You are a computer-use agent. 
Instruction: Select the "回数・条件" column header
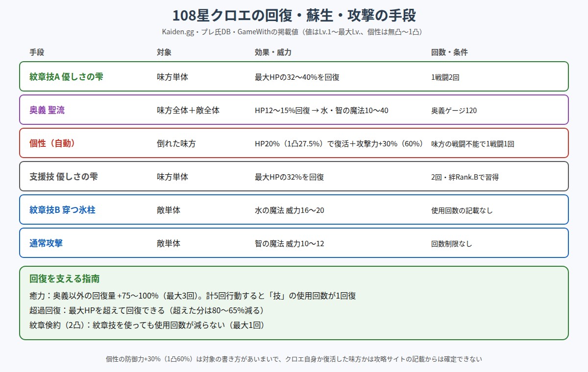pos(449,52)
